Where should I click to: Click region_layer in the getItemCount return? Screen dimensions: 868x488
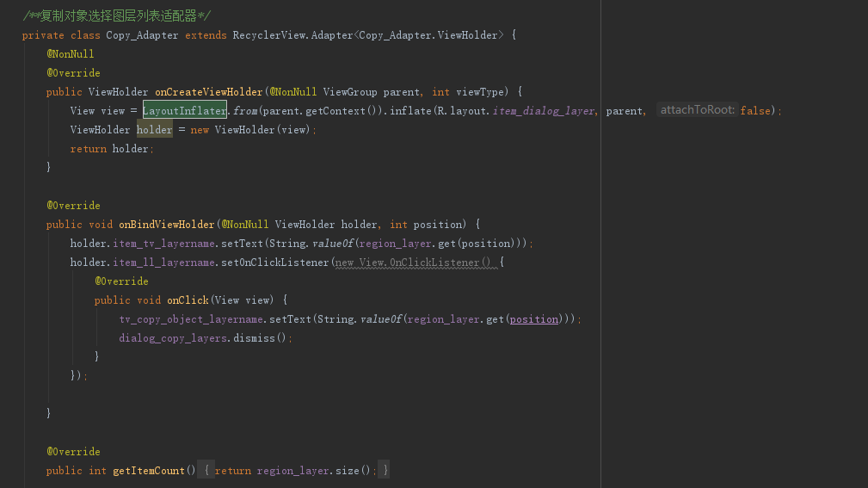coord(292,470)
